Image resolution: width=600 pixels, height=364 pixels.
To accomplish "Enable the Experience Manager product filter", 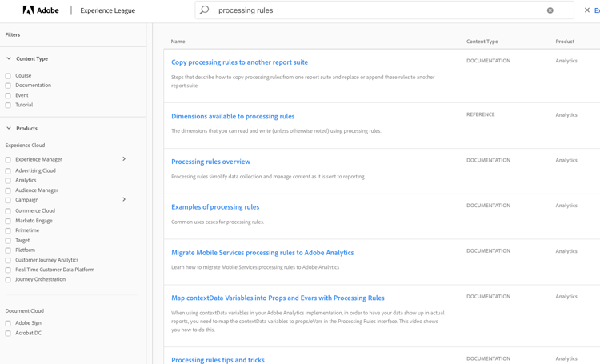I will [x=8, y=160].
